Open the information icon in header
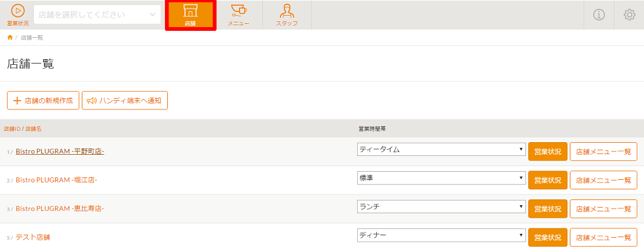Viewport: 644px width, 251px height. tap(599, 15)
